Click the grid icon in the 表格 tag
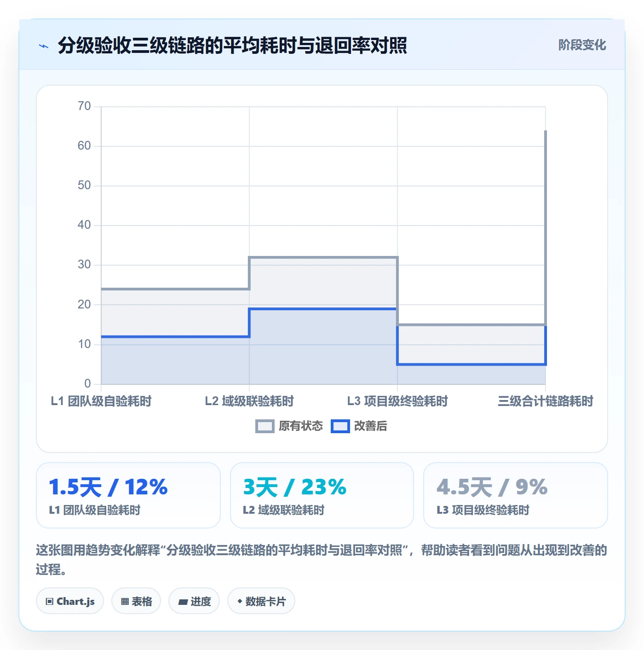 click(x=125, y=601)
